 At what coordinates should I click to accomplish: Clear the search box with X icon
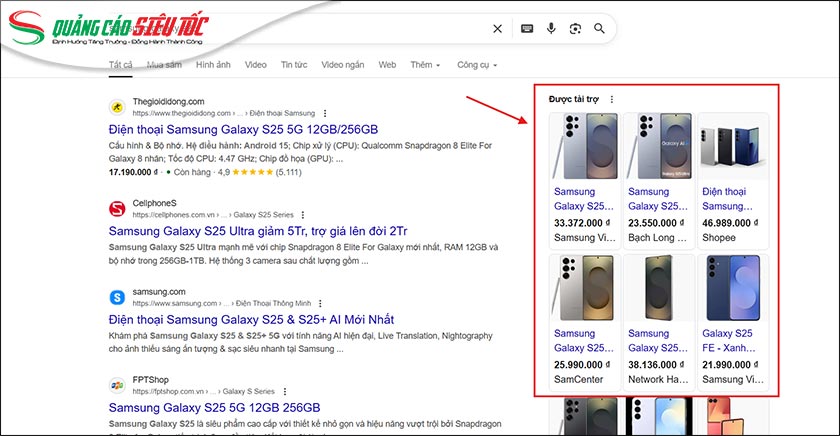[498, 29]
